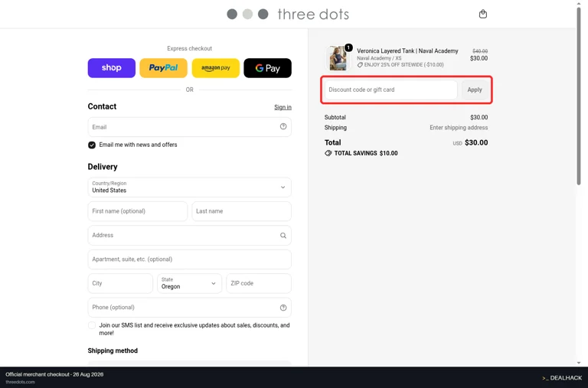Focus the Last name field
The height and width of the screenshot is (388, 588).
[x=241, y=211]
